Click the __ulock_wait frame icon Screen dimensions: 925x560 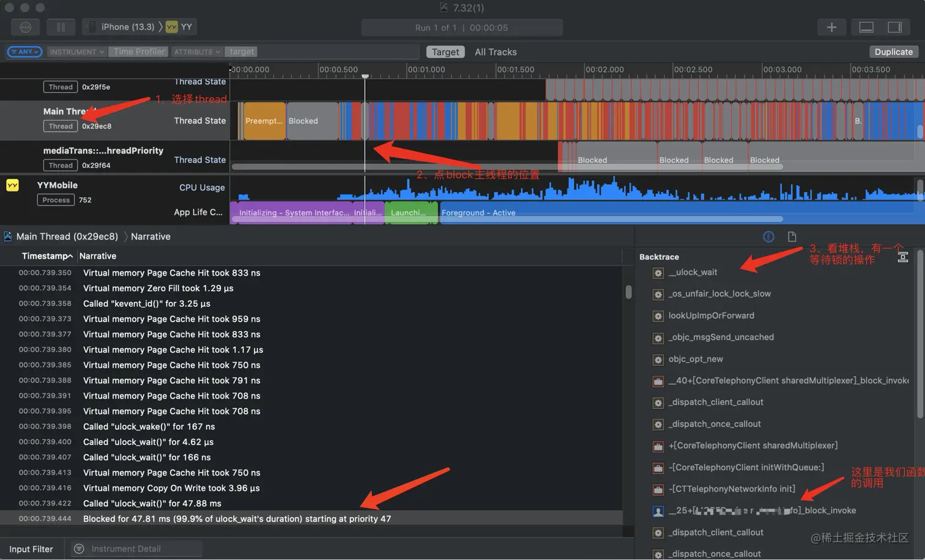coord(658,273)
